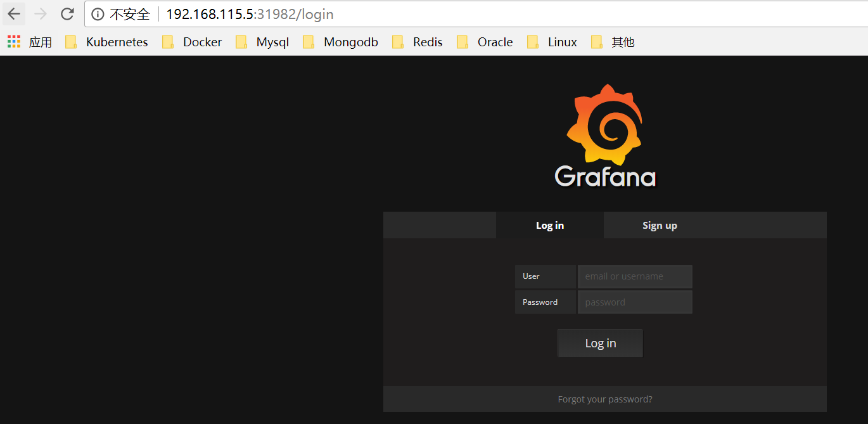Image resolution: width=868 pixels, height=424 pixels.
Task: Click the browser forward arrow
Action: click(x=40, y=13)
